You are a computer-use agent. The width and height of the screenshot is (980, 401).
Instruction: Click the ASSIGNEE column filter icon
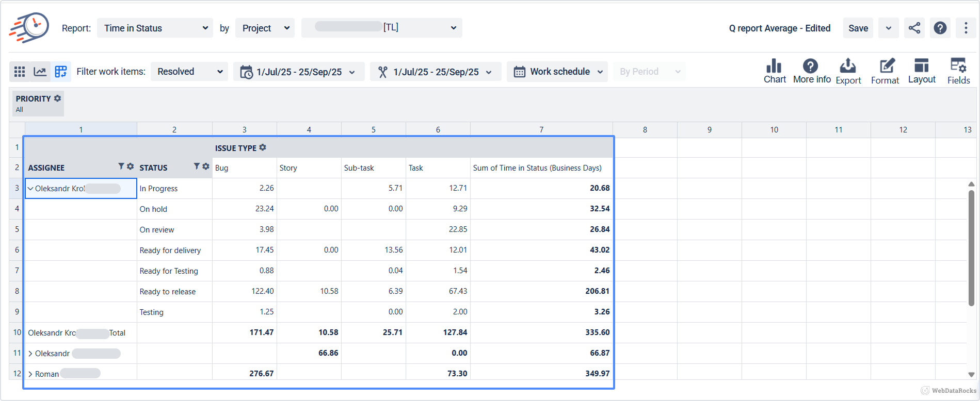[121, 166]
